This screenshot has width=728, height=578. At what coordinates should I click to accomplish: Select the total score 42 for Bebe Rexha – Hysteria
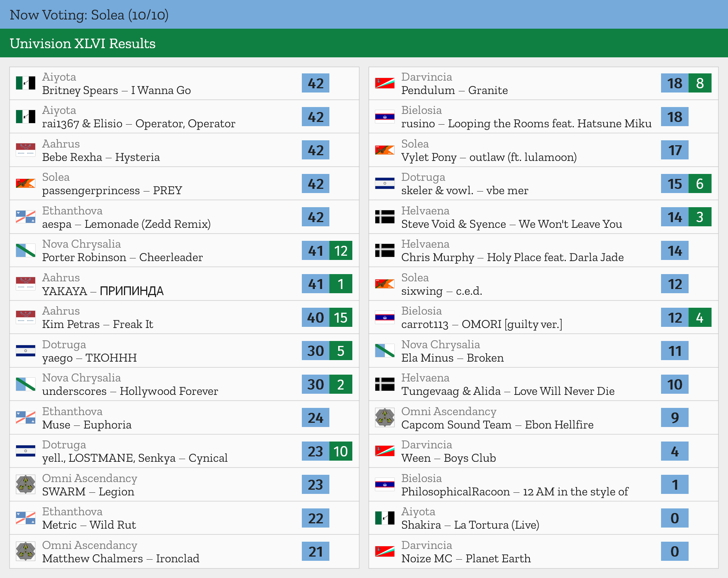click(x=316, y=150)
